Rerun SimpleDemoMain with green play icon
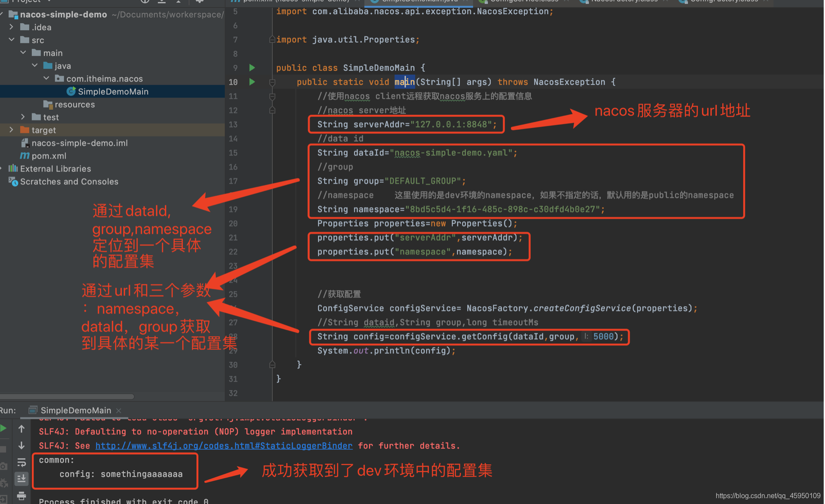The width and height of the screenshot is (825, 504). click(3, 428)
